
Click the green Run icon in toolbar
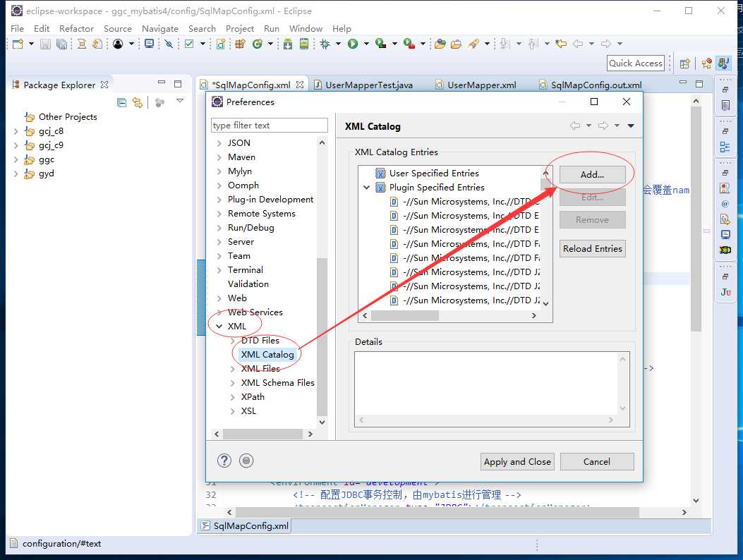point(353,44)
